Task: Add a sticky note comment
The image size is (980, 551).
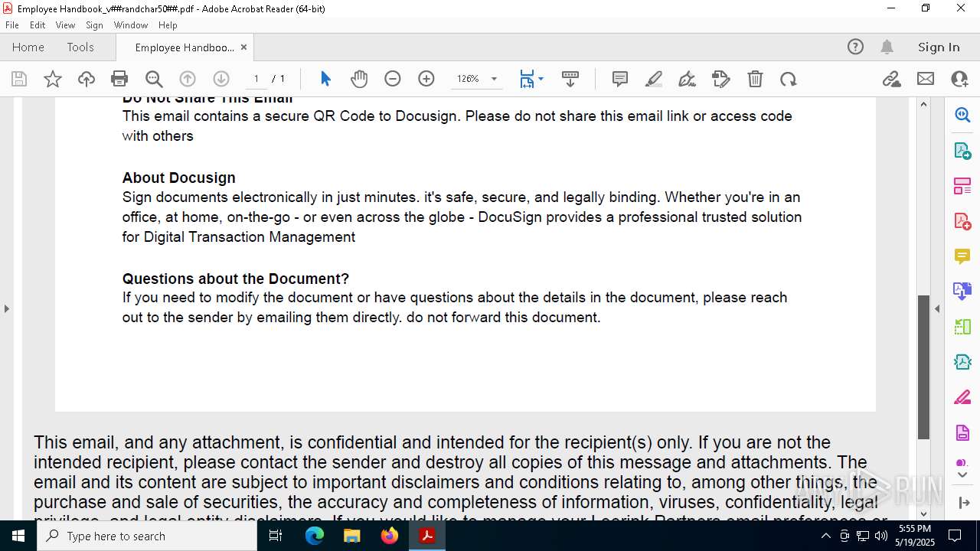Action: [x=620, y=79]
